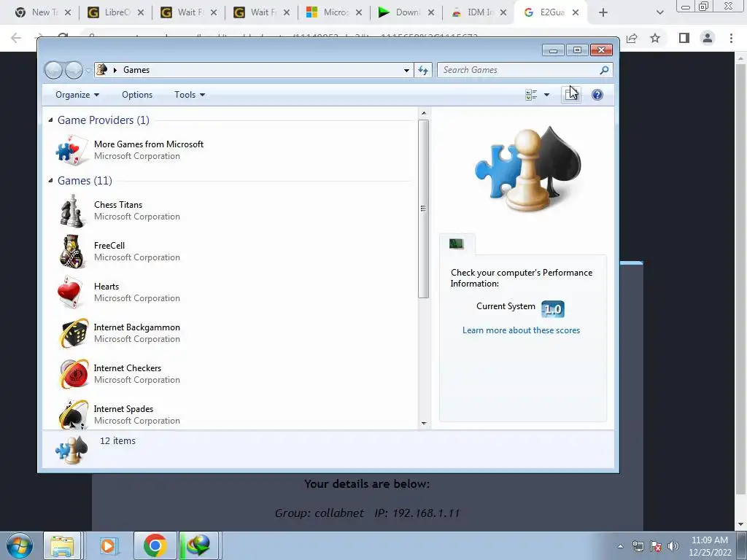The image size is (747, 560).
Task: Click the Chrome back navigation arrow
Action: [x=16, y=38]
